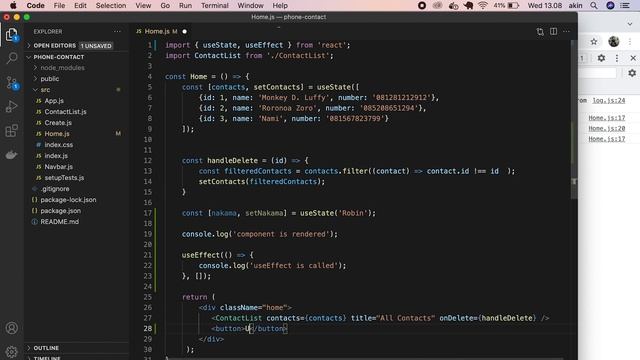Open Source Control view in activity bar
This screenshot has height=360, width=640.
[12, 83]
